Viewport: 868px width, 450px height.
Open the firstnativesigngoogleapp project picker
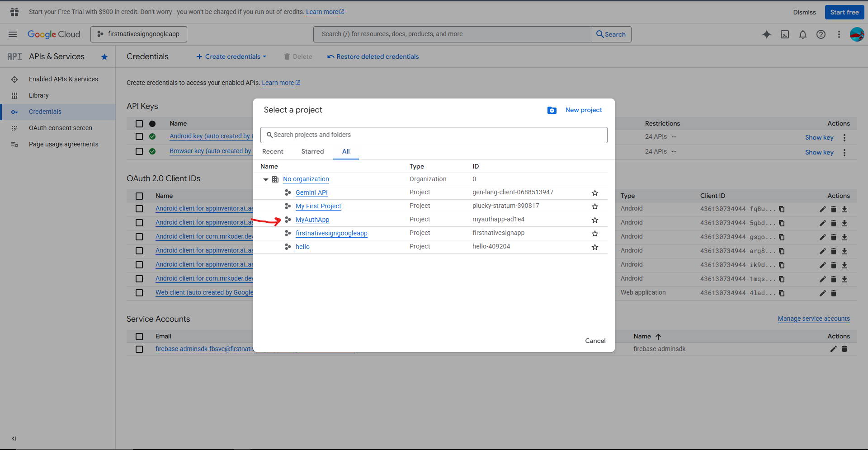139,34
